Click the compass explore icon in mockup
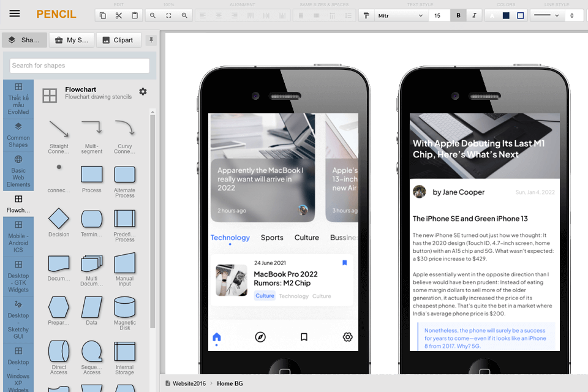 [x=260, y=337]
